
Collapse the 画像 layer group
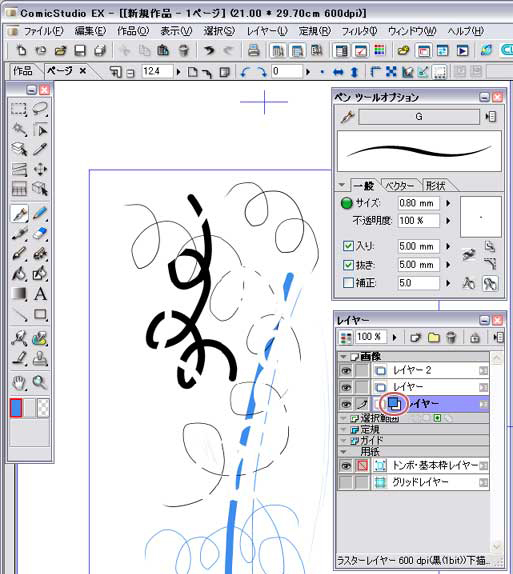coord(343,356)
